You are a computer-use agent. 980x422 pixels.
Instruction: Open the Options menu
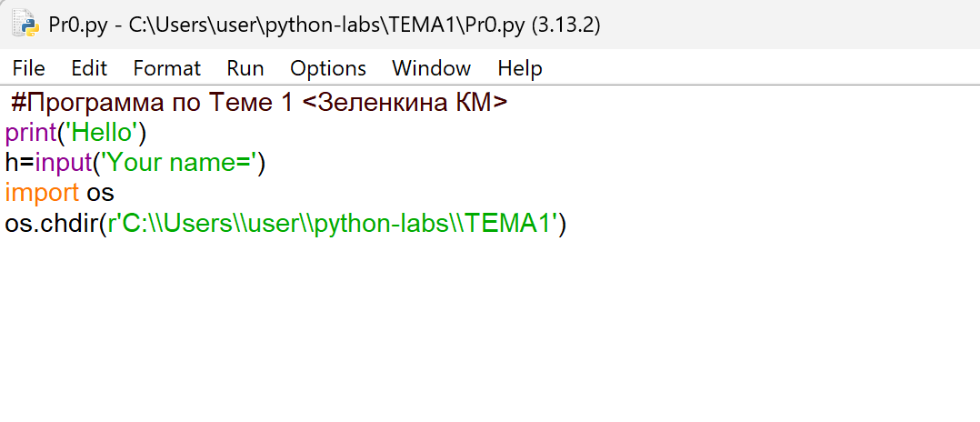pyautogui.click(x=327, y=68)
